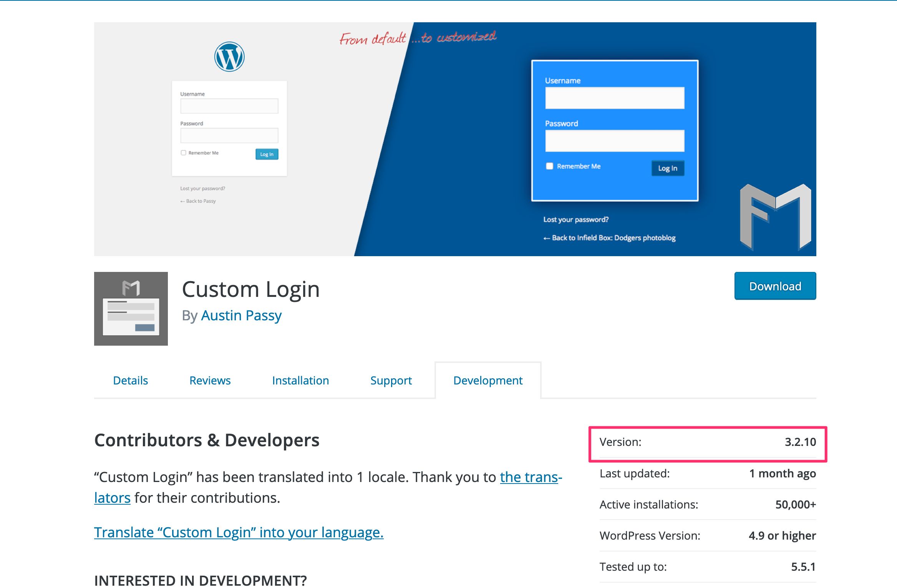Click the Active installations: label

649,504
